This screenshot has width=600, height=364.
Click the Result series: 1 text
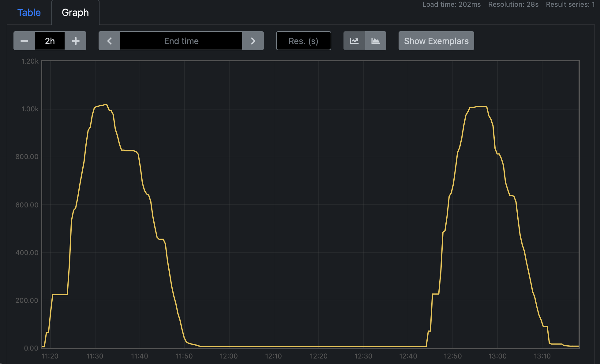(570, 4)
